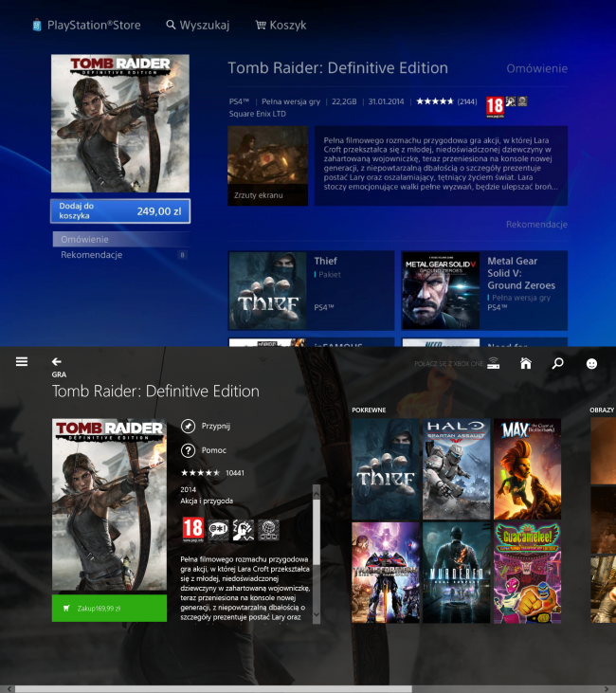Click the PlayStation Store bag icon

click(37, 26)
